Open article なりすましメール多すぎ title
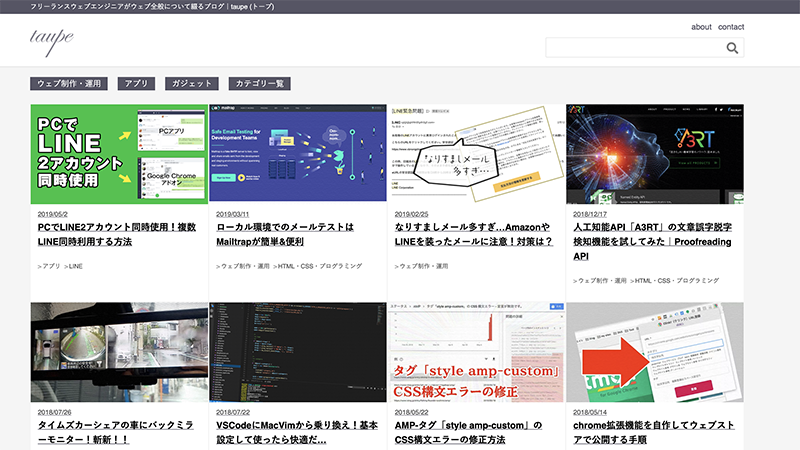Screen dimensions: 800x450 (x=473, y=235)
